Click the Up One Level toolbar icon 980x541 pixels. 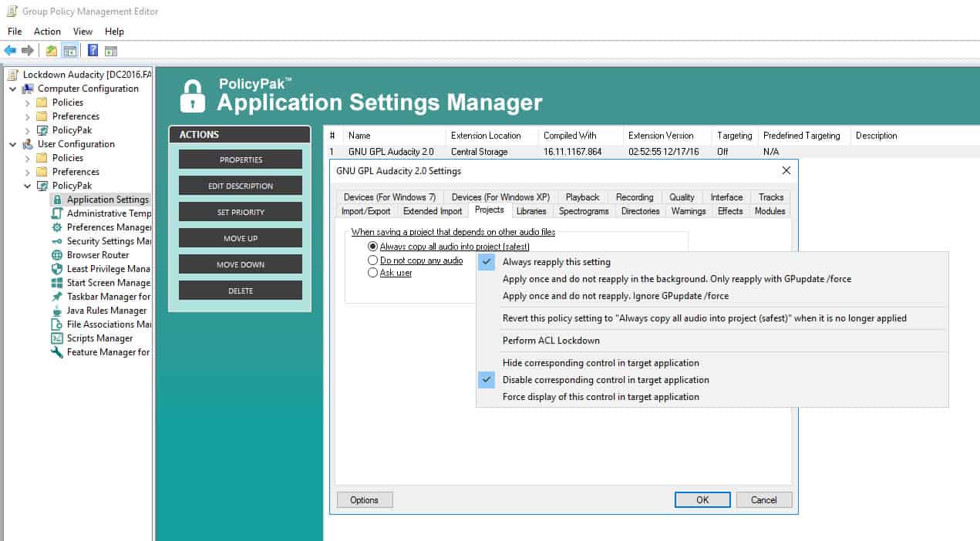point(51,51)
